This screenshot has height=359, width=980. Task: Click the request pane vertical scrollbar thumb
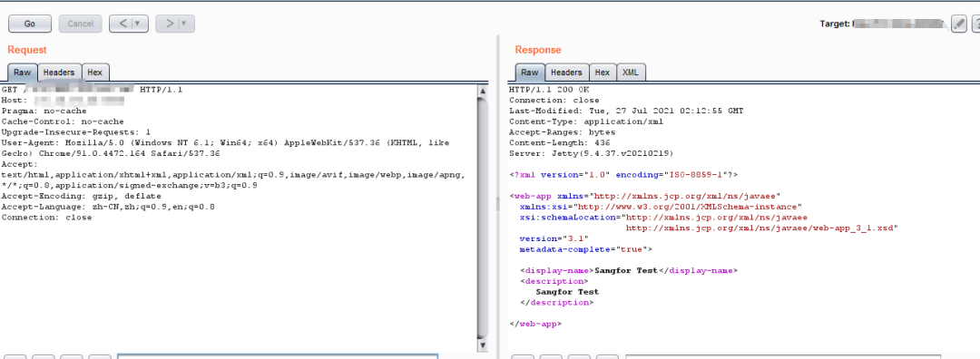pos(482,218)
